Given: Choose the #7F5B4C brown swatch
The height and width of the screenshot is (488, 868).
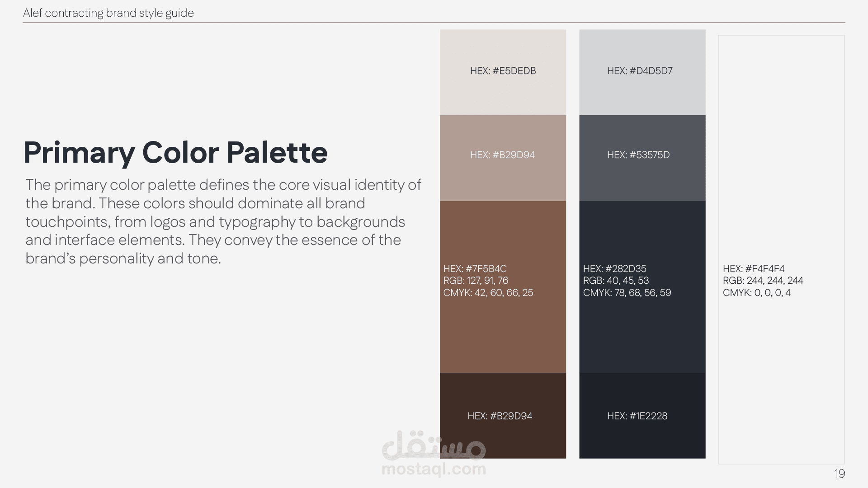Looking at the screenshot, I should 503,330.
